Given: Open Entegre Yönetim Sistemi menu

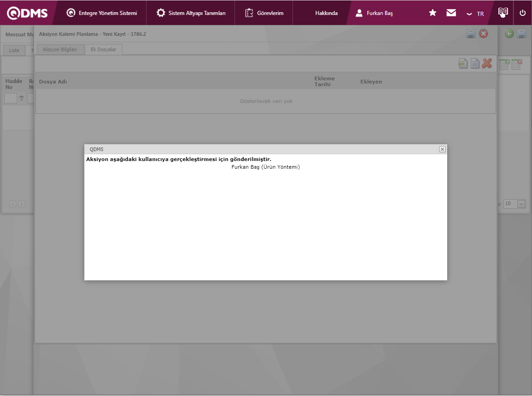Looking at the screenshot, I should 102,13.
